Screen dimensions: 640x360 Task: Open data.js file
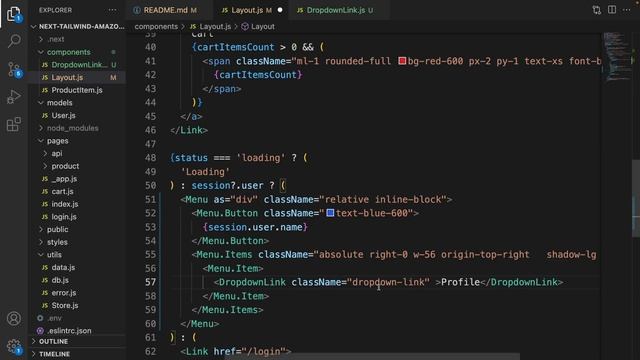pyautogui.click(x=77, y=267)
